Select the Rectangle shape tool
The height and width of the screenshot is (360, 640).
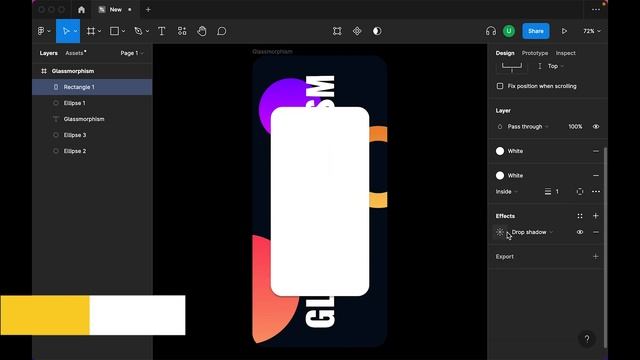click(x=114, y=31)
